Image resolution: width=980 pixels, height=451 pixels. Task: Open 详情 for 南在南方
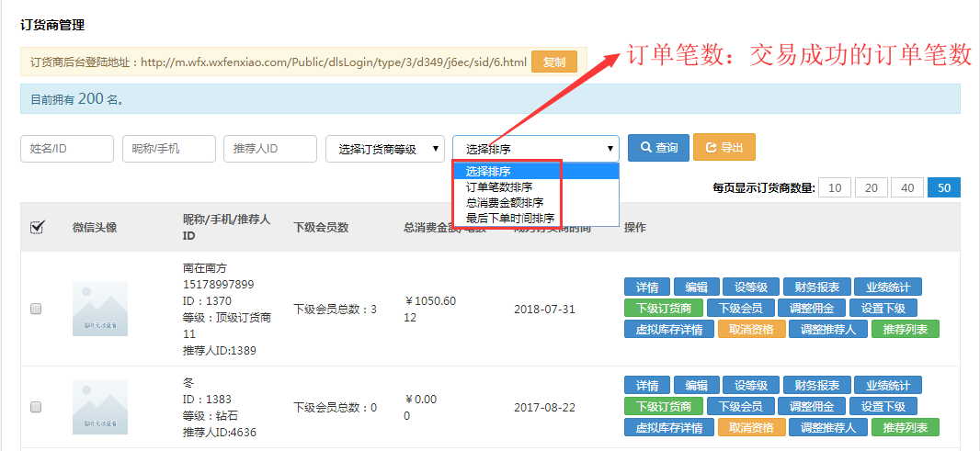(647, 287)
